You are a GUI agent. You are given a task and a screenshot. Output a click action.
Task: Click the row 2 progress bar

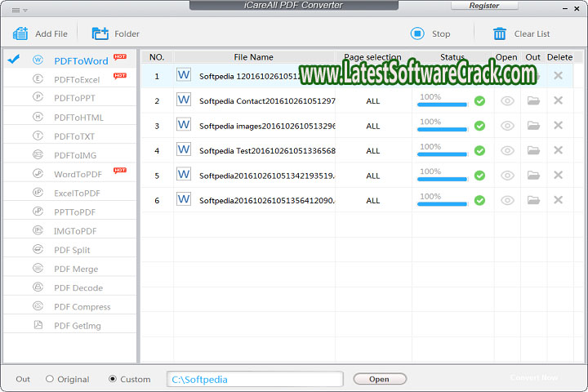[442, 105]
